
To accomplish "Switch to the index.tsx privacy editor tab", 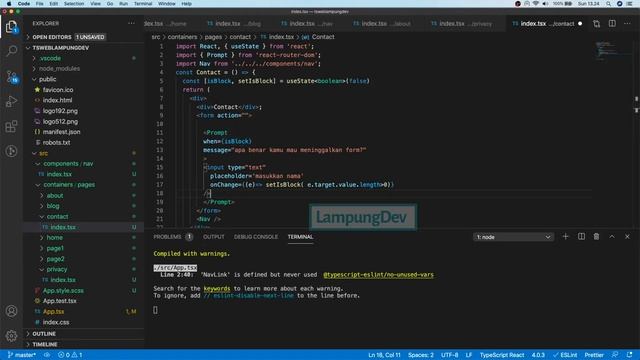I will (462, 24).
